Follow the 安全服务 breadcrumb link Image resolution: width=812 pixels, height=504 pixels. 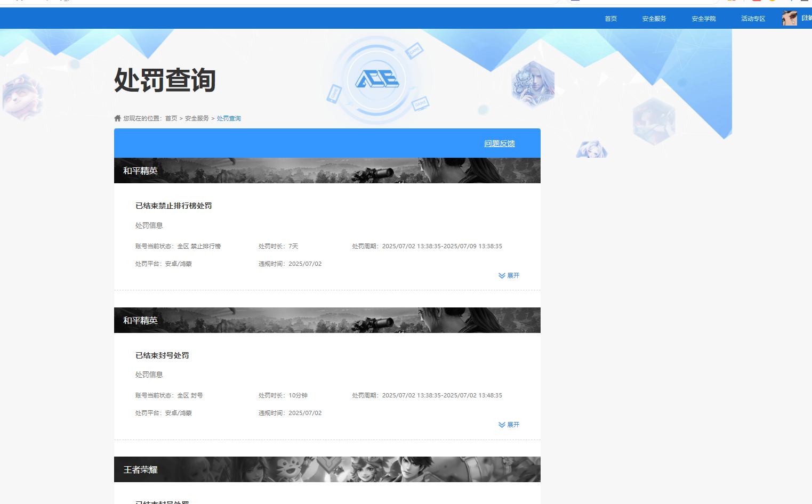click(x=197, y=118)
